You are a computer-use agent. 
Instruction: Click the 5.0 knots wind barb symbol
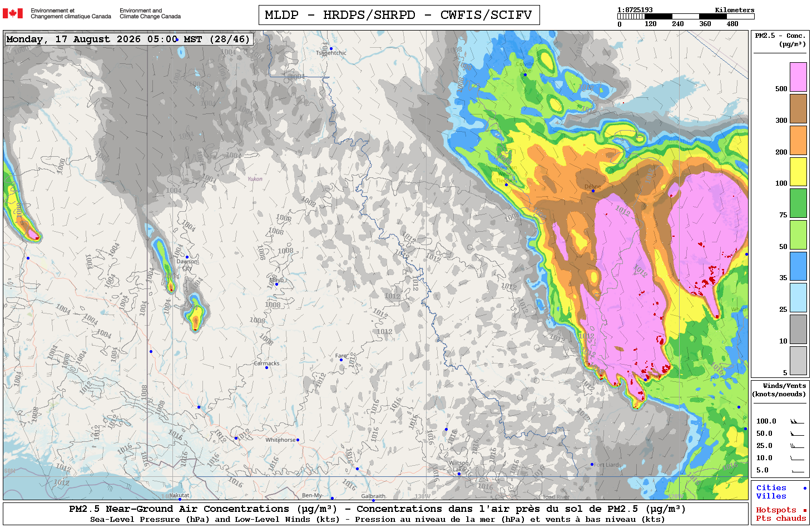(x=797, y=470)
